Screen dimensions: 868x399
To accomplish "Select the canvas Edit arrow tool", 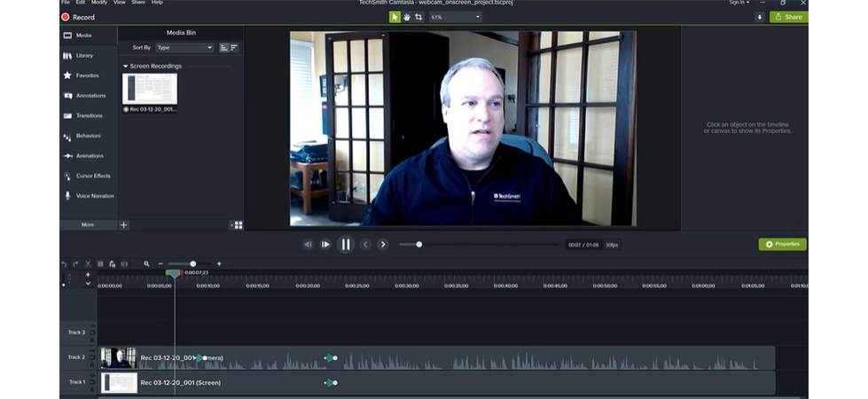I will pyautogui.click(x=395, y=17).
